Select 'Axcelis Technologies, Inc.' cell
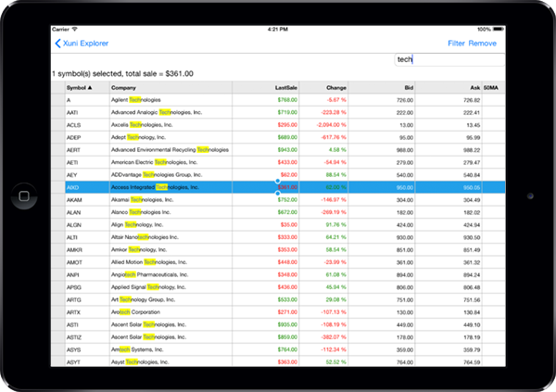 click(x=171, y=125)
